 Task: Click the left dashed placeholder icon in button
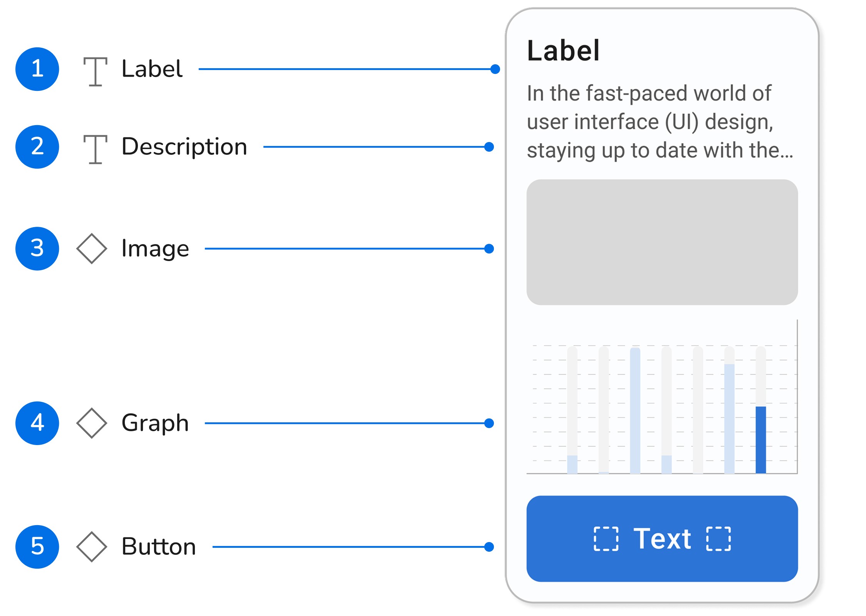[x=606, y=539]
